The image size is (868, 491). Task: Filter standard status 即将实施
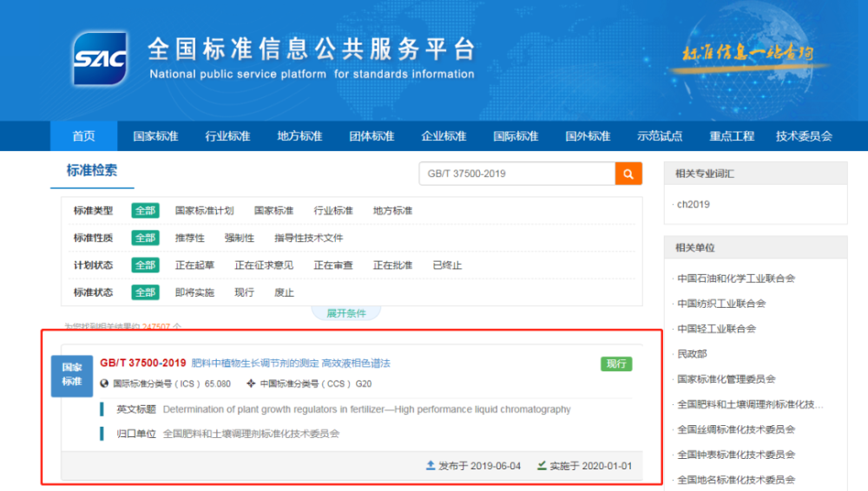click(194, 291)
